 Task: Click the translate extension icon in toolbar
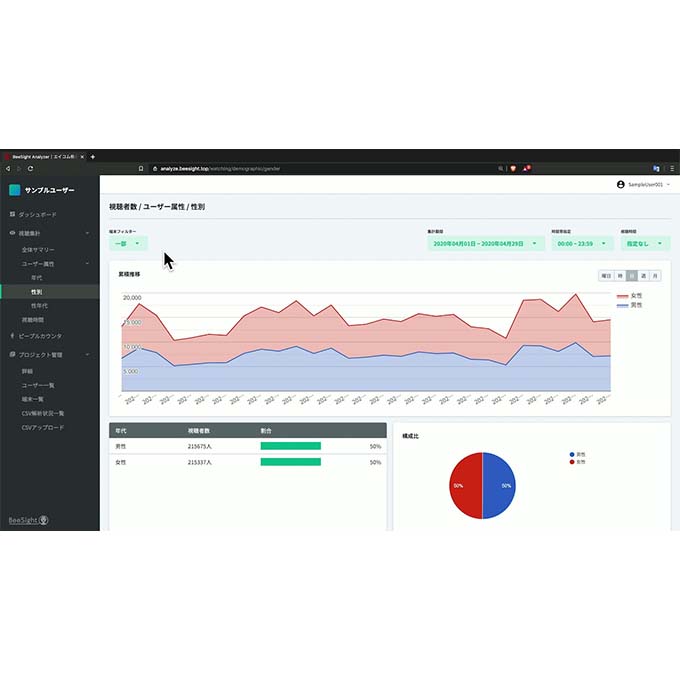[x=656, y=169]
